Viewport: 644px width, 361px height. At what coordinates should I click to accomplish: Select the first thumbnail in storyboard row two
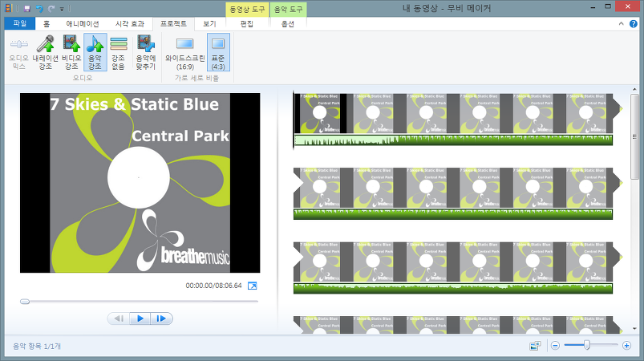point(320,187)
